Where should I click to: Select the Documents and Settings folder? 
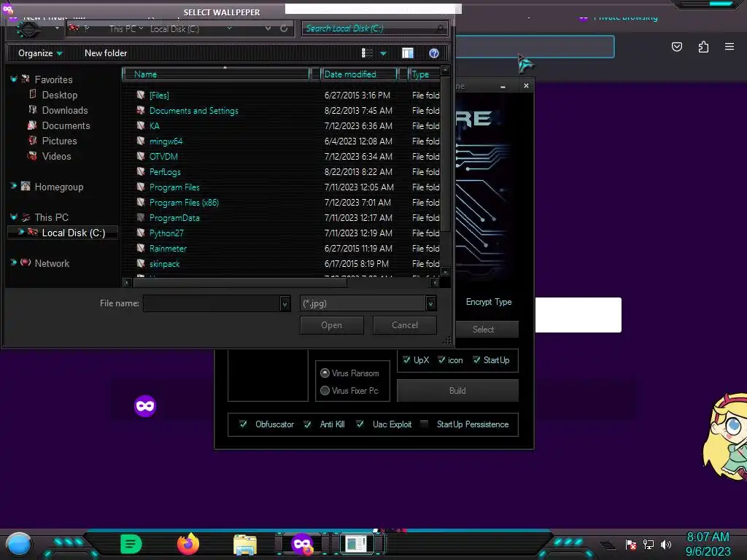pyautogui.click(x=193, y=111)
